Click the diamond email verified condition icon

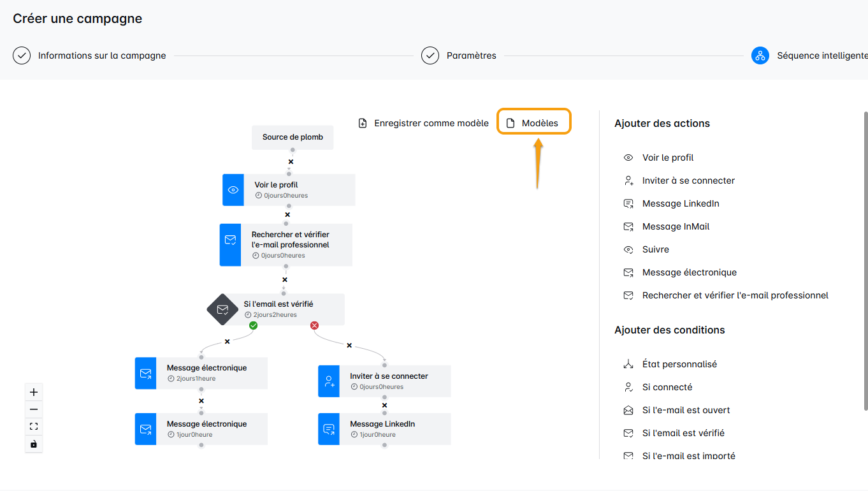(x=222, y=309)
